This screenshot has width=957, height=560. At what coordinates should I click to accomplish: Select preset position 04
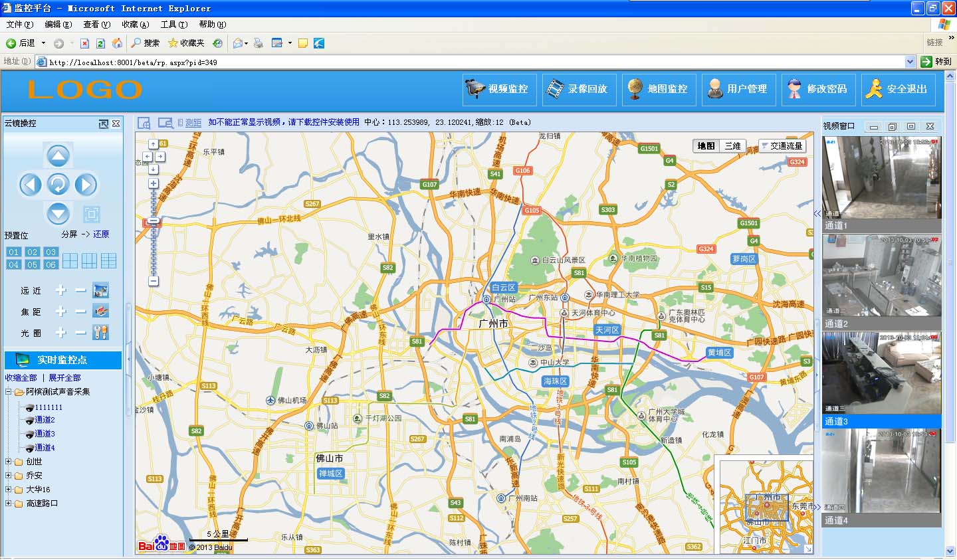[x=13, y=264]
